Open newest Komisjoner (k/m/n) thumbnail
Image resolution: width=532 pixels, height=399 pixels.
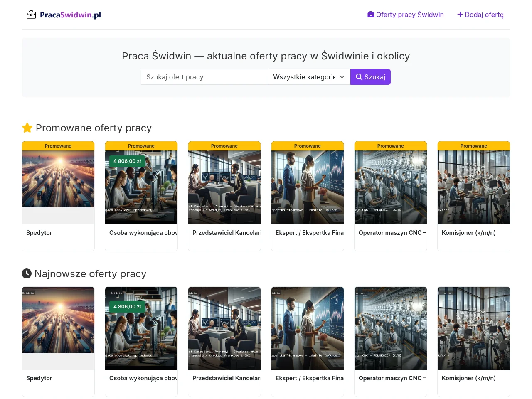pyautogui.click(x=474, y=328)
